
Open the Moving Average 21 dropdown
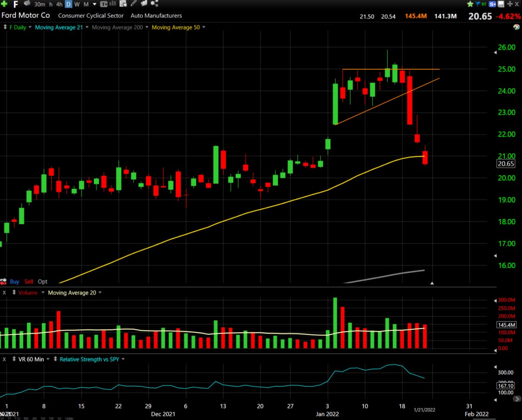pos(87,27)
